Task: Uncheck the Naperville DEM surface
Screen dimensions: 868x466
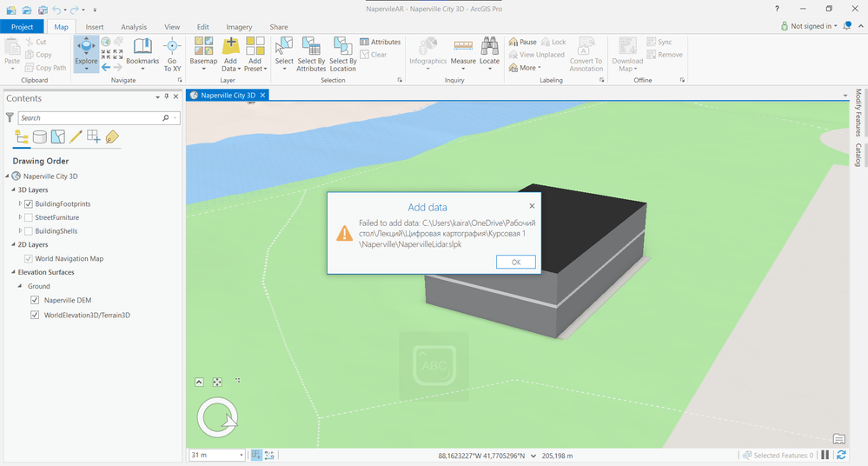Action: (x=35, y=300)
